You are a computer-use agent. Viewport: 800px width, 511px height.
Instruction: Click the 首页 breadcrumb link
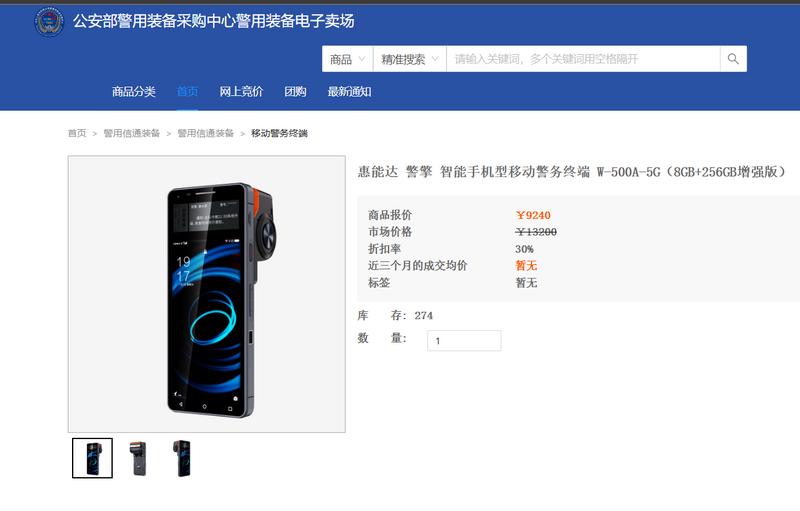pyautogui.click(x=77, y=133)
